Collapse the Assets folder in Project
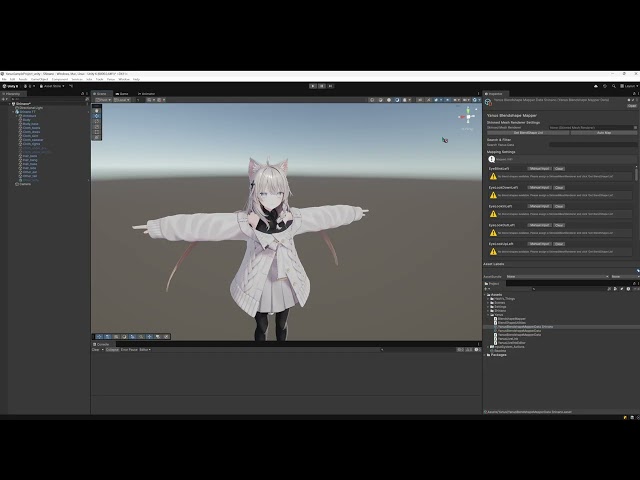This screenshot has width=640, height=480. coord(485,295)
